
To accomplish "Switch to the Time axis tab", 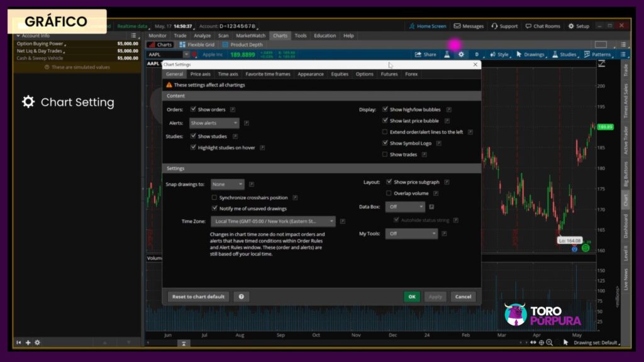I will click(228, 74).
